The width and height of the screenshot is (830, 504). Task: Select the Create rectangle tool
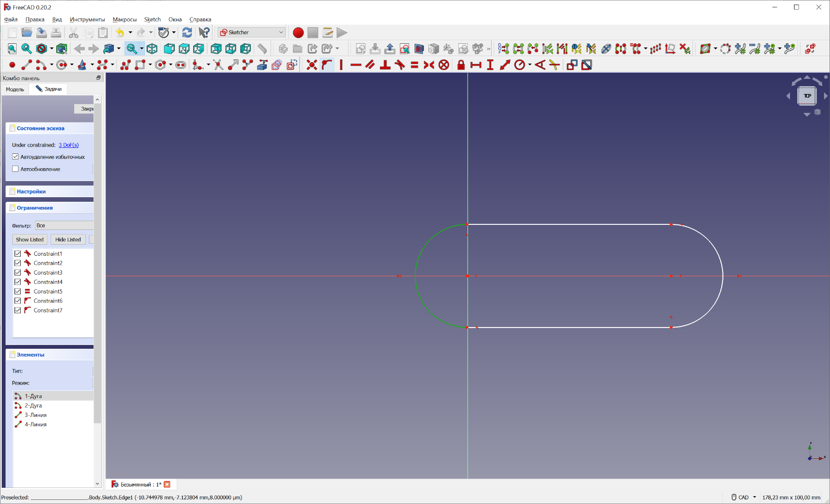pos(140,65)
